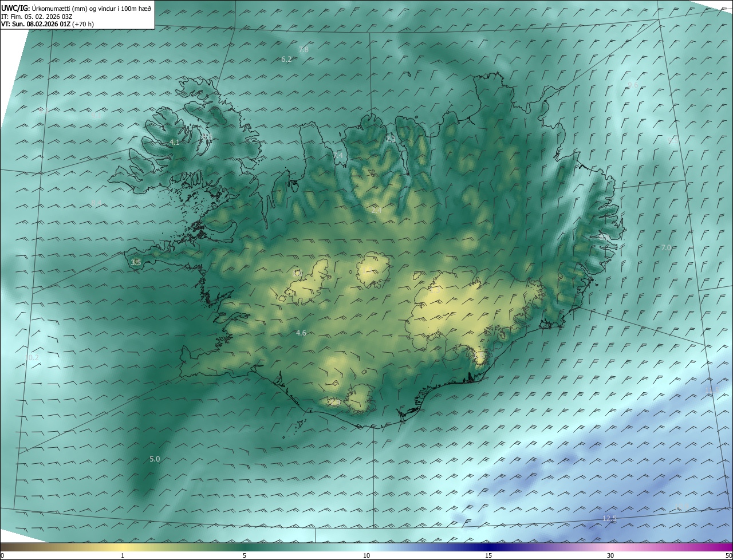Image resolution: width=733 pixels, height=560 pixels.
Task: Click the 7.4 value label on the map
Action: click(338, 155)
